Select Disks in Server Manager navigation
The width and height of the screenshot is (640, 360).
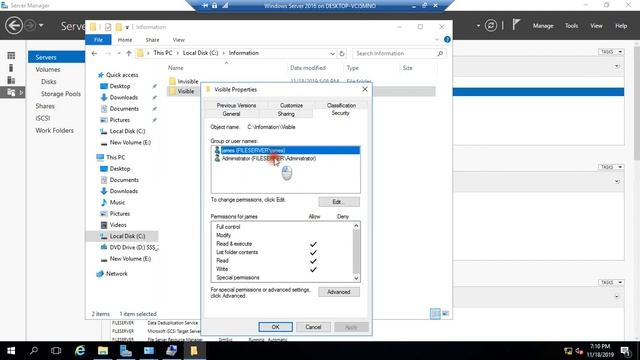click(49, 82)
